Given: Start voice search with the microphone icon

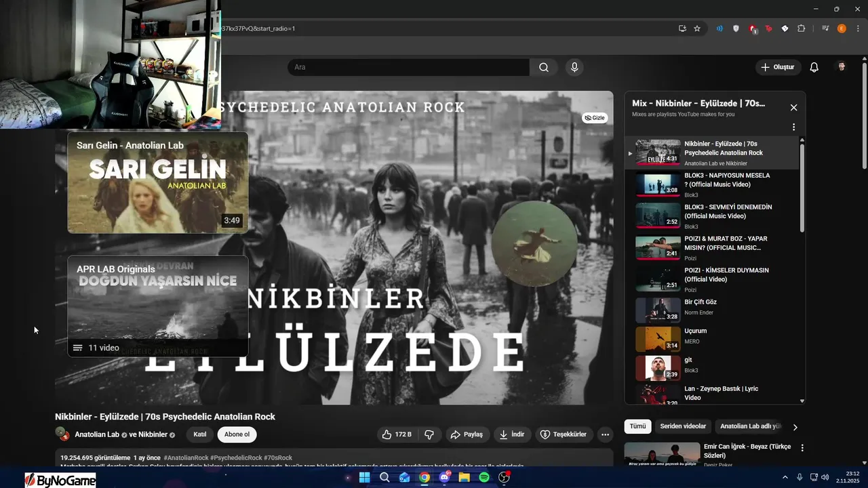Looking at the screenshot, I should (574, 67).
